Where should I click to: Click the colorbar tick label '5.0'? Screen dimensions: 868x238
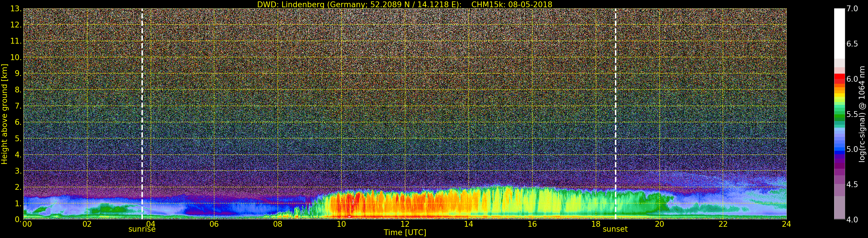point(852,149)
